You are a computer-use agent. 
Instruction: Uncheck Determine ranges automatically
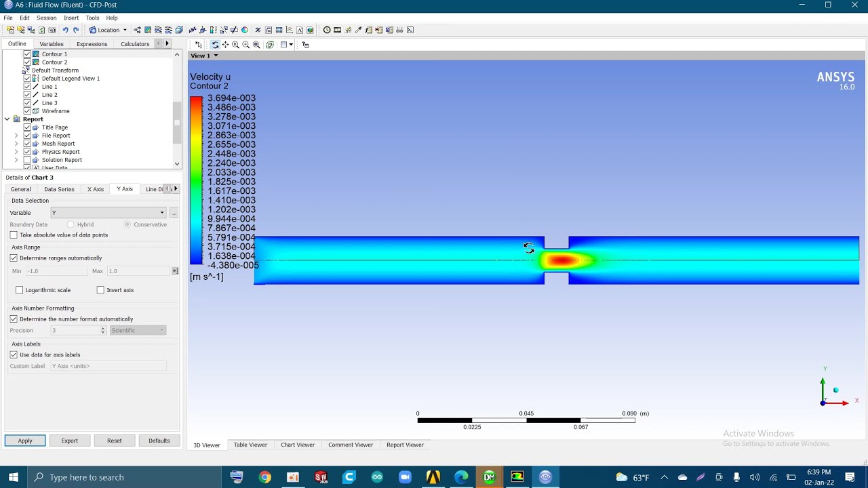pyautogui.click(x=14, y=258)
